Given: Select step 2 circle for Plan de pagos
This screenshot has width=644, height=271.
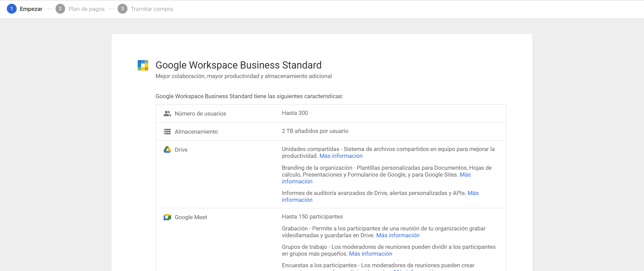Looking at the screenshot, I should pos(60,9).
